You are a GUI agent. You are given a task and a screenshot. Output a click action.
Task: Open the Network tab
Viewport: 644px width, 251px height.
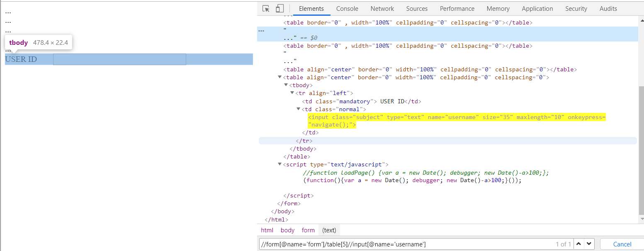coord(382,9)
